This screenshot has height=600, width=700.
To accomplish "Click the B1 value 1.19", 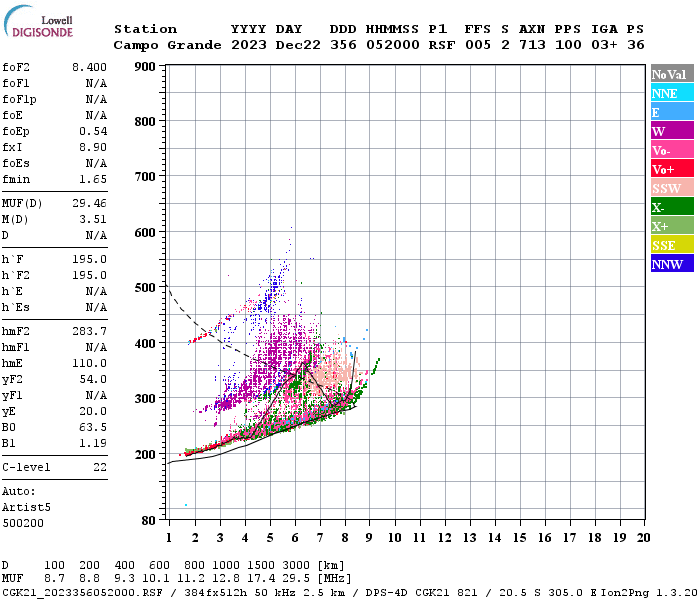I will [93, 444].
